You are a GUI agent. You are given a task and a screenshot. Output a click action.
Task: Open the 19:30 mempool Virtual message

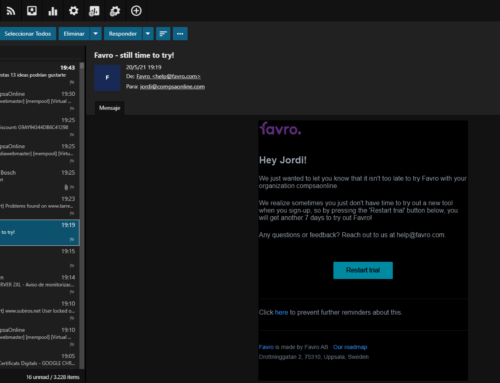point(39,101)
